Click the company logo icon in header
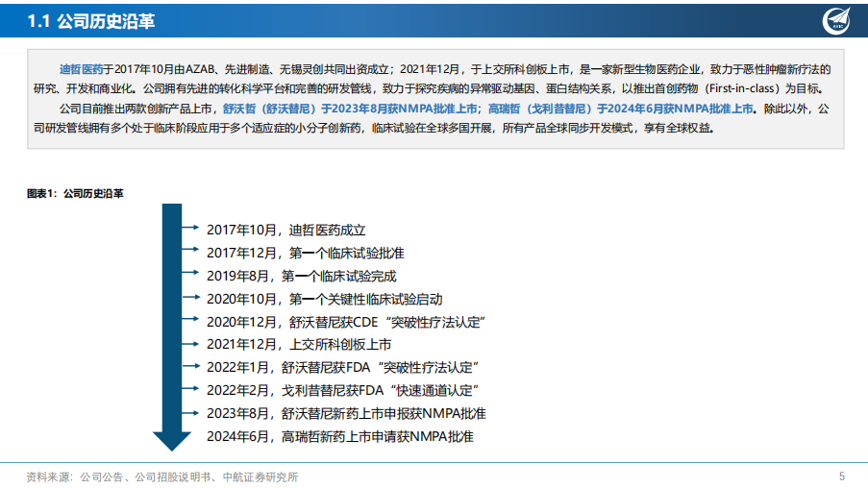The image size is (868, 488). pos(836,21)
